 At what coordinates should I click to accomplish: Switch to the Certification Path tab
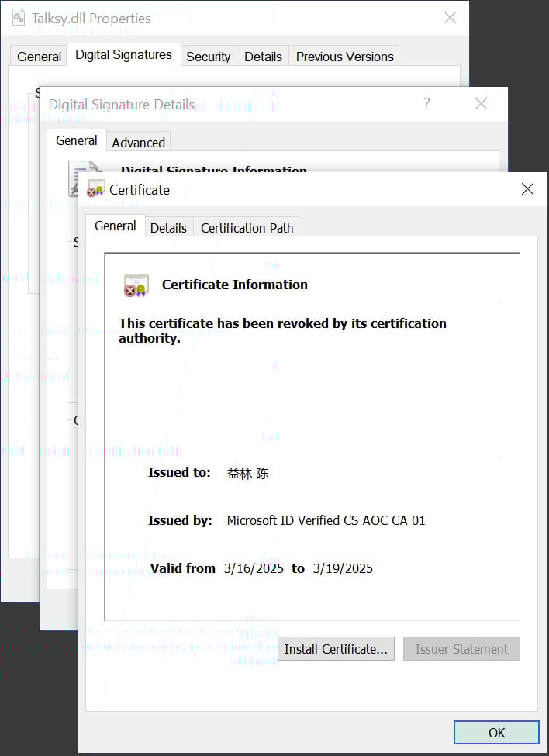pyautogui.click(x=247, y=227)
